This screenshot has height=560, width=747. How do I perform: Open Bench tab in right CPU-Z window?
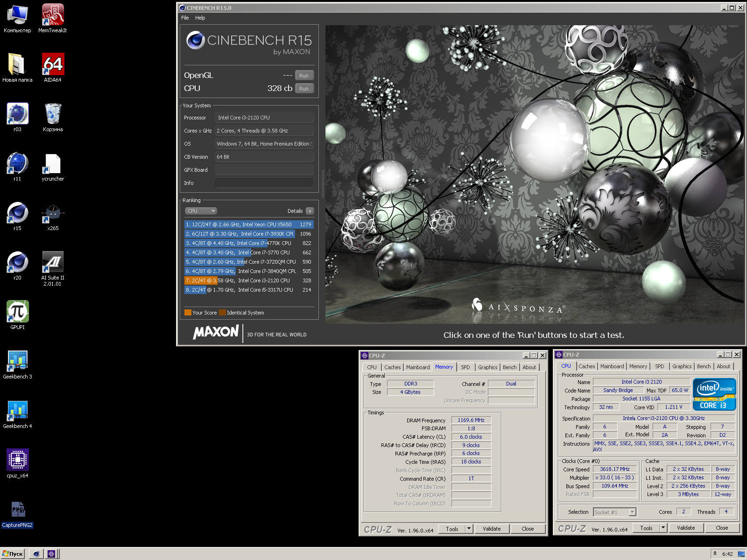click(x=704, y=366)
